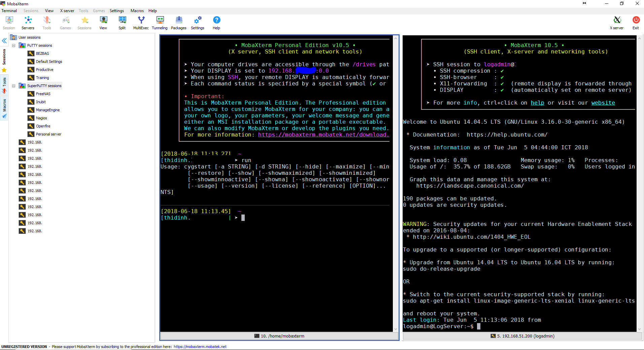Open the mobaxterm.mobatek.net link in status bar
Image resolution: width=644 pixels, height=350 pixels.
(x=200, y=347)
